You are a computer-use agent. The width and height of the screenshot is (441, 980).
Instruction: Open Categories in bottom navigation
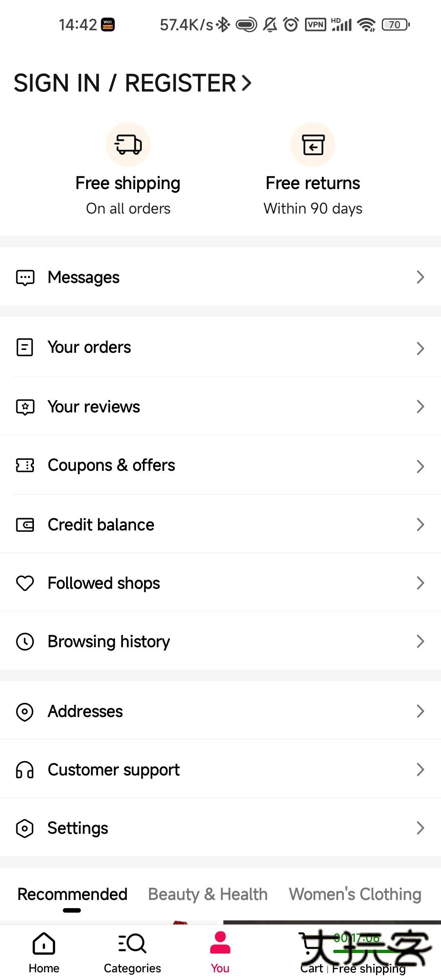coord(132,952)
